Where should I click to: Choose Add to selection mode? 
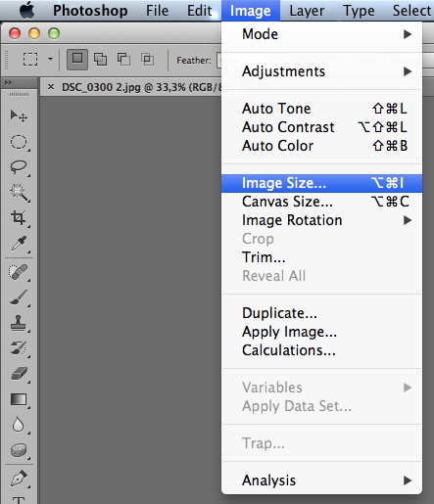click(100, 60)
